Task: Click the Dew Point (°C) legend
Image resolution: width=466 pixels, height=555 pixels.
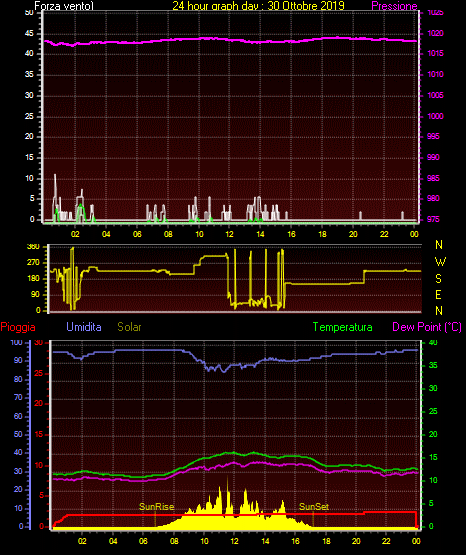Action: pos(427,327)
